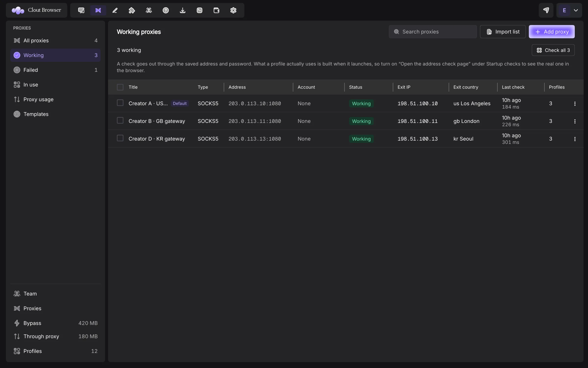588x368 pixels.
Task: Open Proxies in the lower sidebar
Action: click(55, 308)
